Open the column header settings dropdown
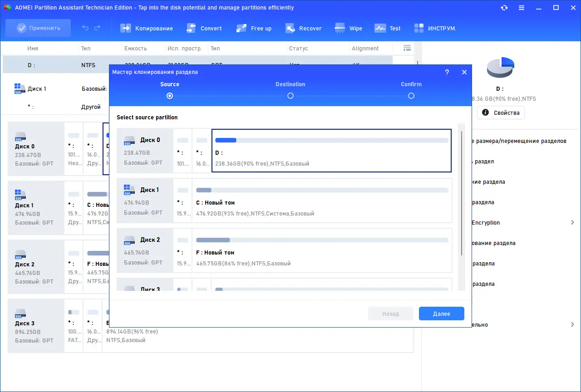The image size is (581, 392). click(x=407, y=48)
